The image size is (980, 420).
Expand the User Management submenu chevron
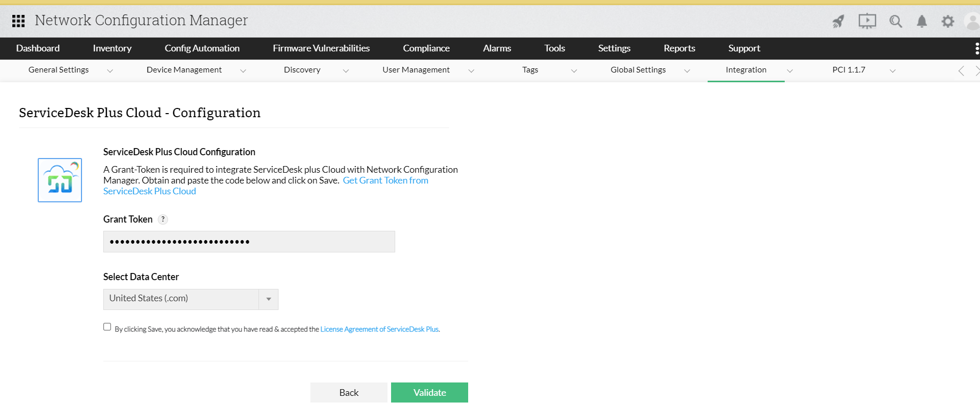(471, 71)
